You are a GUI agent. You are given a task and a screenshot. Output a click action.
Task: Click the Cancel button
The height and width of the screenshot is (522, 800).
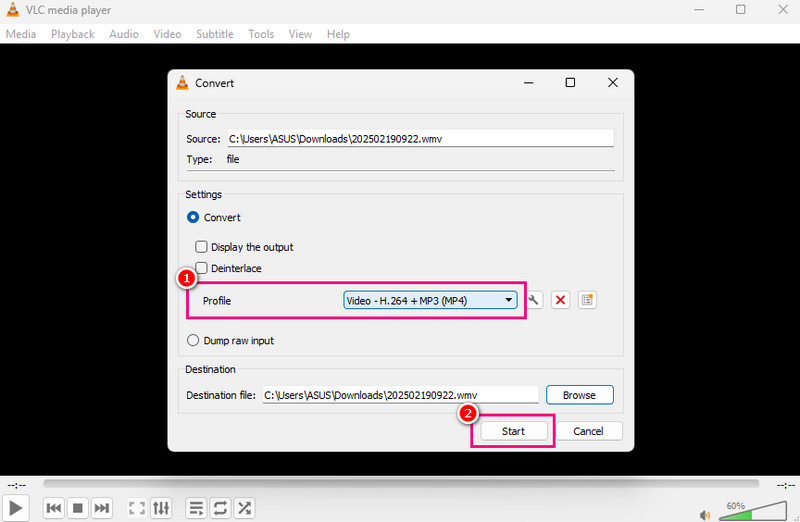click(588, 431)
